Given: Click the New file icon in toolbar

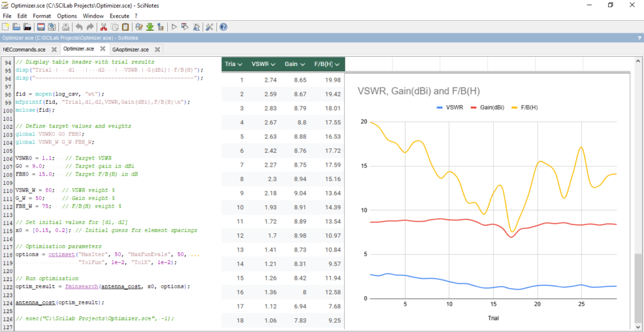Looking at the screenshot, I should pyautogui.click(x=6, y=27).
